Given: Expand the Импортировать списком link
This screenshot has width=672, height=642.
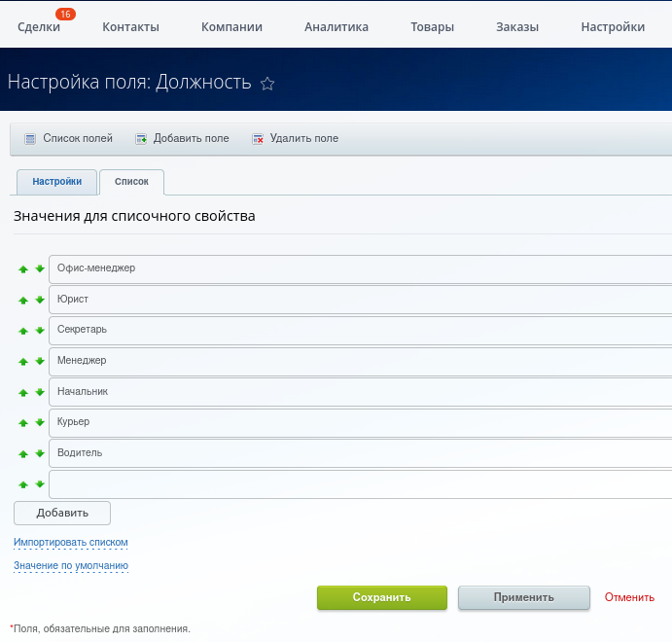Looking at the screenshot, I should pyautogui.click(x=71, y=542).
